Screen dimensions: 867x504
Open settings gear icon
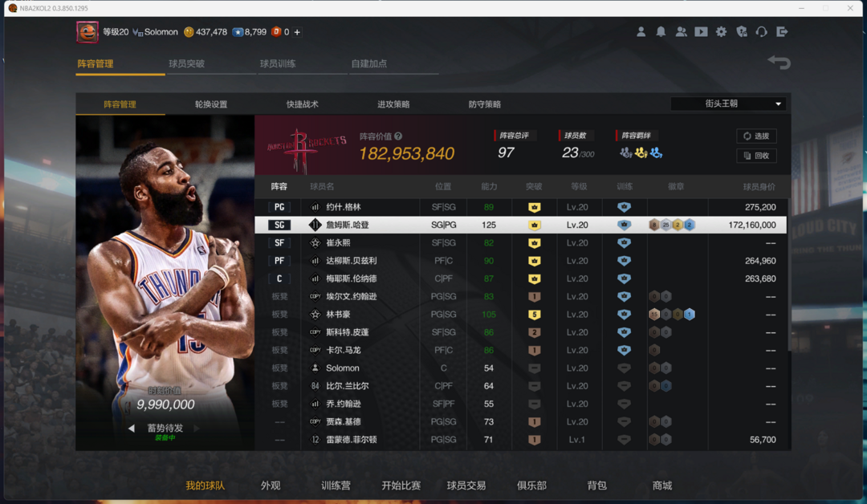coord(721,32)
